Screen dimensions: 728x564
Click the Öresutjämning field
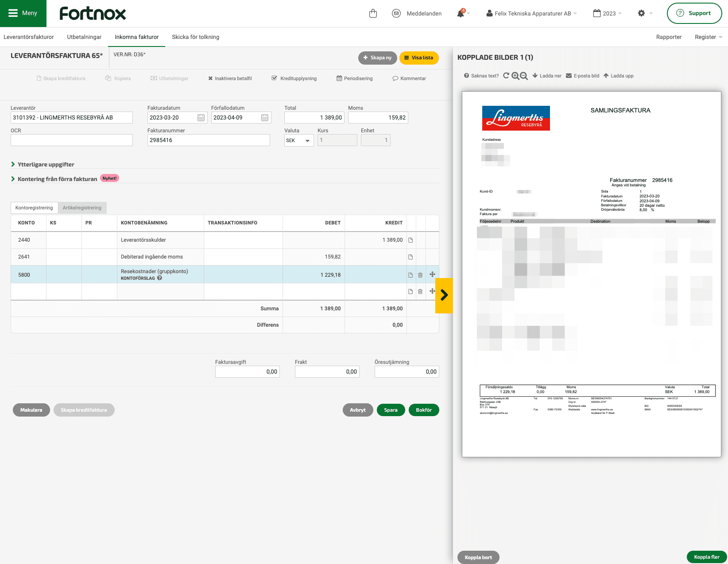[407, 372]
